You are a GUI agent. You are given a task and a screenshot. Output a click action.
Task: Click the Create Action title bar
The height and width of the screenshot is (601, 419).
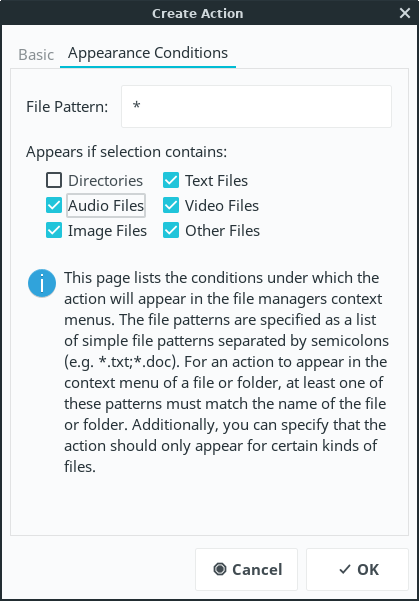tap(197, 13)
